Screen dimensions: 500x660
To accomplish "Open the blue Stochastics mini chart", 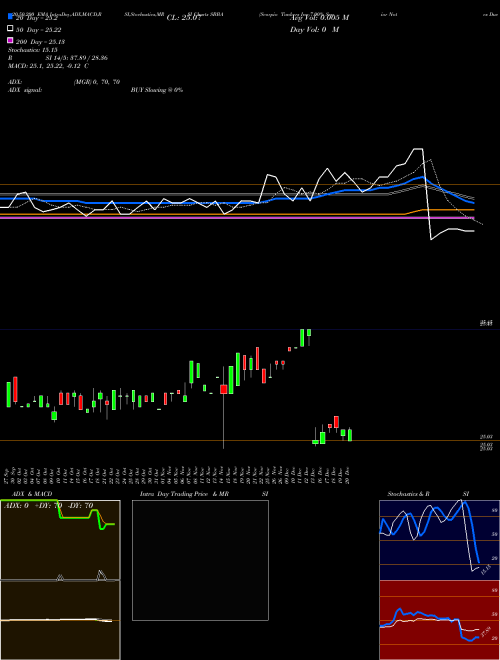I will click(439, 540).
